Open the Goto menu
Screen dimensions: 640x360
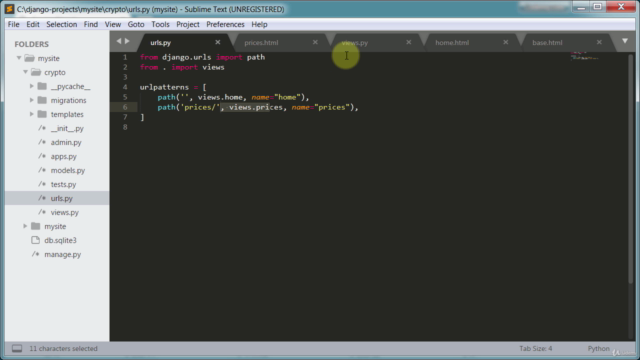[136, 24]
